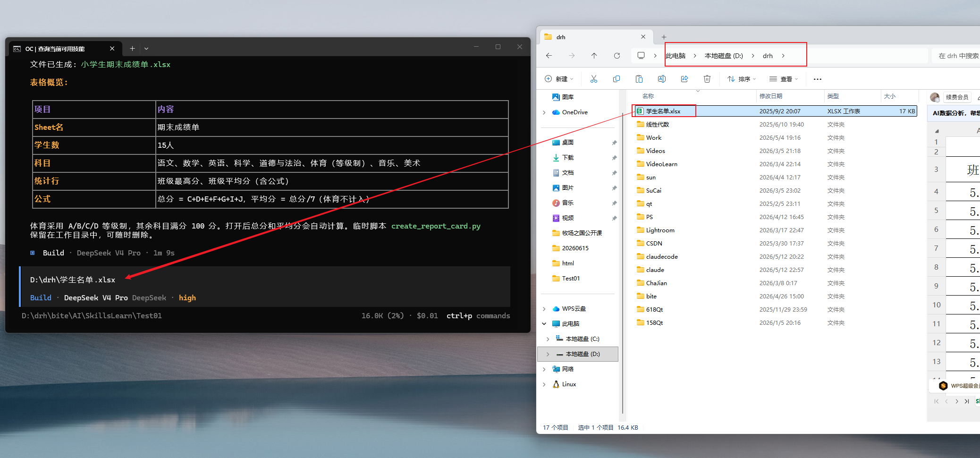Expand the Linux tree node

click(544, 384)
